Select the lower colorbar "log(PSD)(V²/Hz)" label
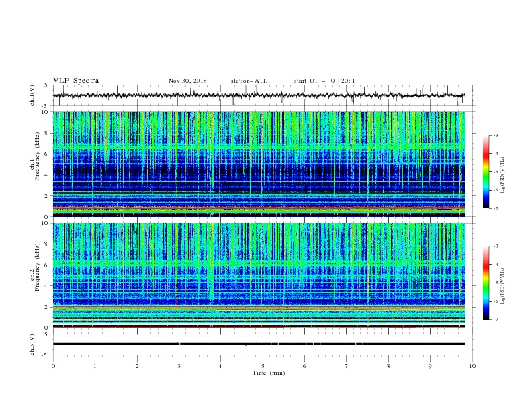The image size is (532, 411). 502,286
